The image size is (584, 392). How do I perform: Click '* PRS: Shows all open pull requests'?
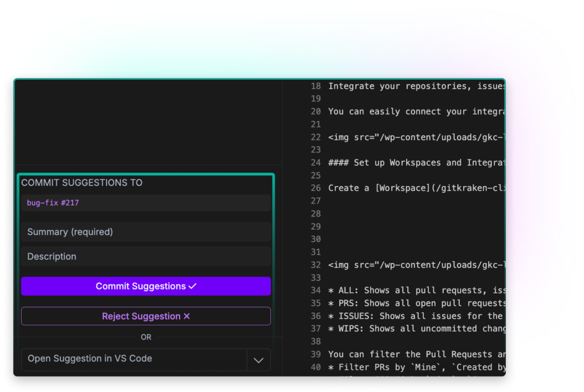pyautogui.click(x=416, y=303)
